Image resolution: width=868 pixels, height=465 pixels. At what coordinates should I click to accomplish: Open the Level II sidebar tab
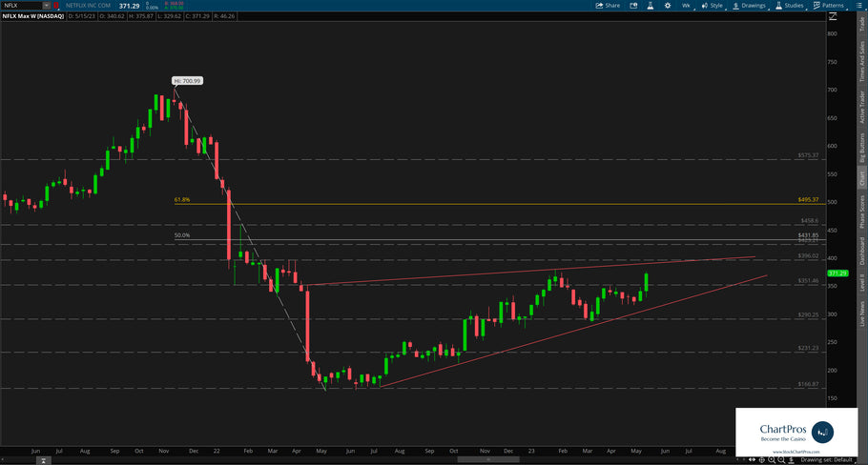click(x=862, y=283)
